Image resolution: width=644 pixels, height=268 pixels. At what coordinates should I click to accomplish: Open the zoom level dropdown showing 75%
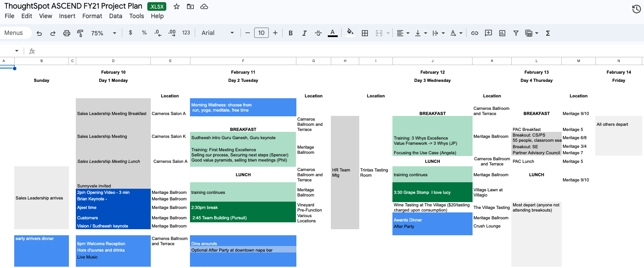click(x=104, y=33)
